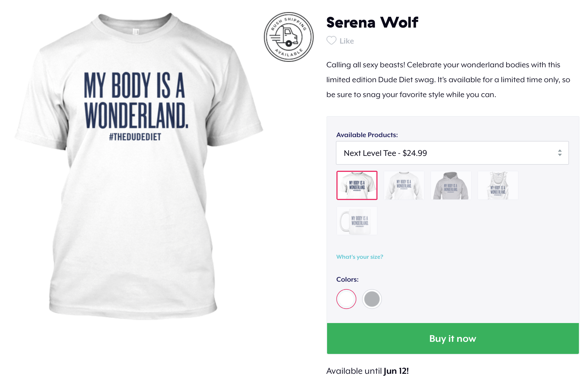This screenshot has height=384, width=588.
Task: Click the Available until Jun 12 text
Action: click(367, 371)
